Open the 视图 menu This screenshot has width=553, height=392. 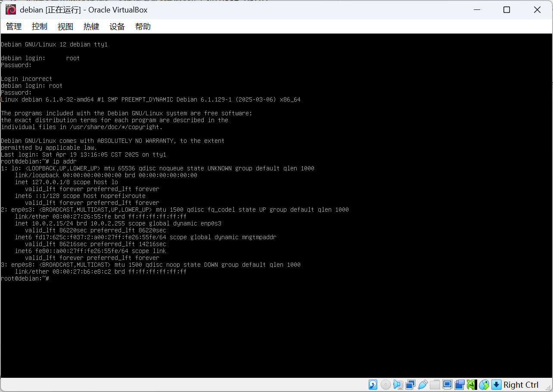[65, 27]
